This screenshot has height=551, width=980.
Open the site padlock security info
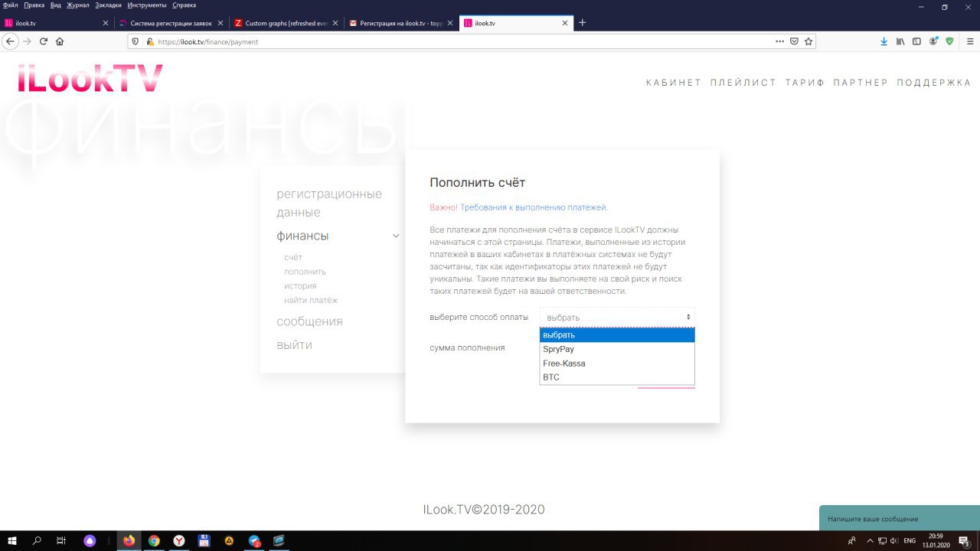150,42
